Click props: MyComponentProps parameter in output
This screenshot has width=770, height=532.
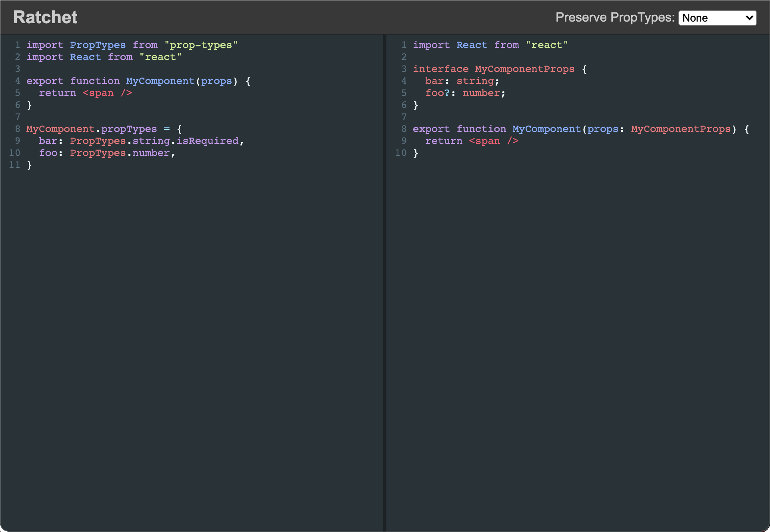click(x=659, y=129)
